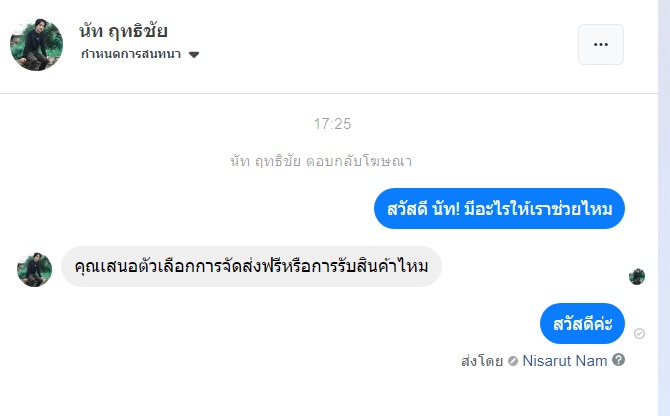Click the small seen-by avatar icon
Image resolution: width=670 pixels, height=416 pixels.
(x=637, y=276)
